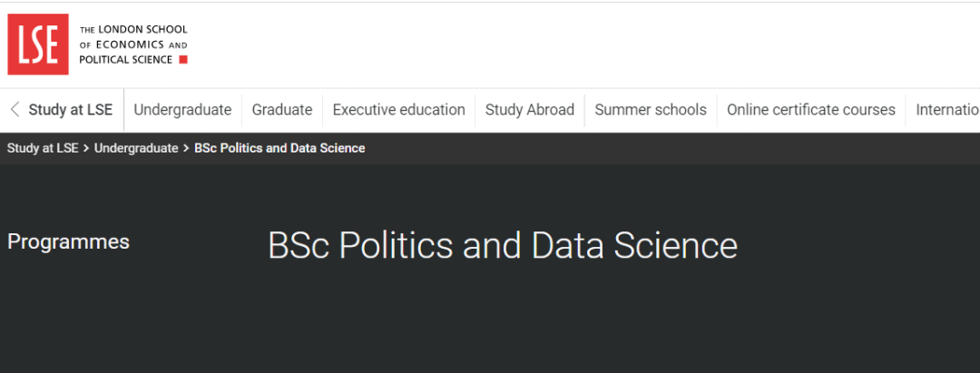The width and height of the screenshot is (980, 373).
Task: Click the London School of Economics wordmark
Action: (132, 44)
